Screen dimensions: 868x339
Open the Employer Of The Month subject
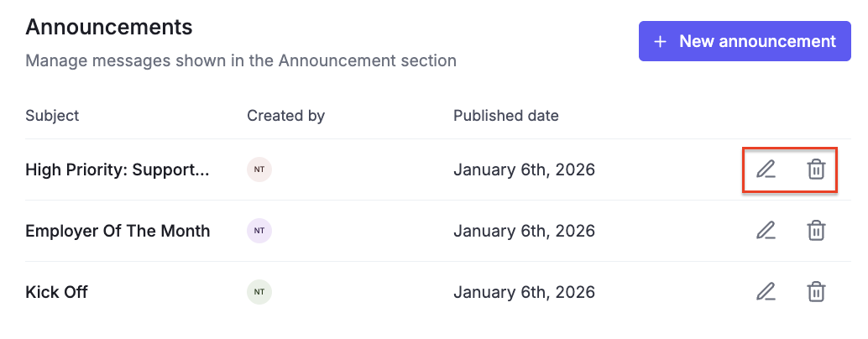point(118,231)
